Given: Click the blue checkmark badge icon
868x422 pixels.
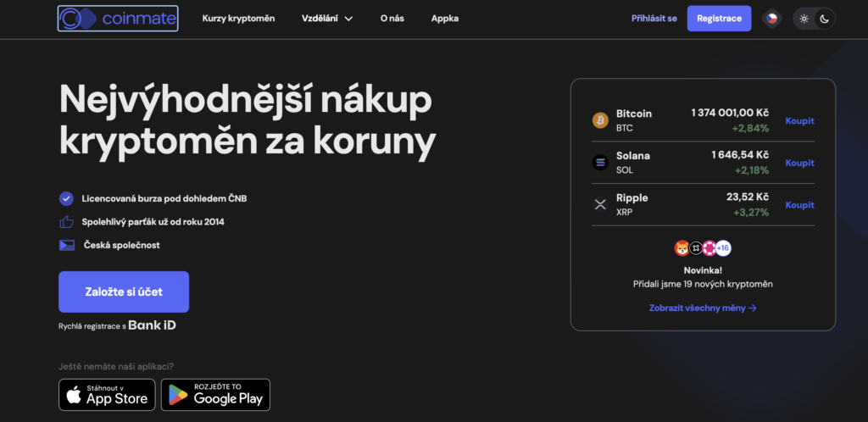Looking at the screenshot, I should 66,198.
